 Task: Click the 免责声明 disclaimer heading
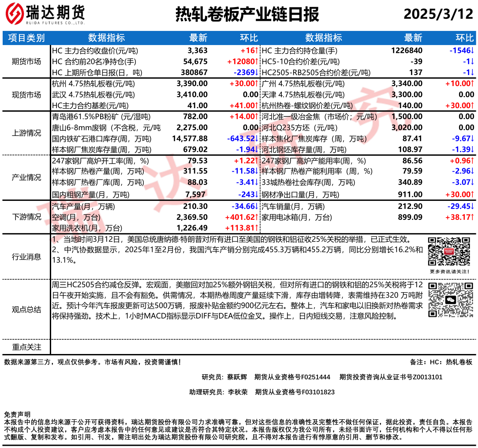click(17, 414)
